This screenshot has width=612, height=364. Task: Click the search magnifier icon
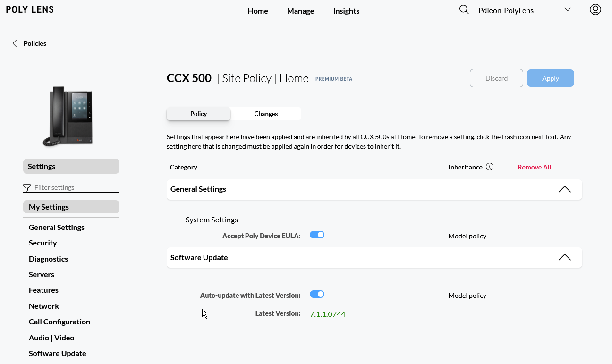pyautogui.click(x=464, y=10)
